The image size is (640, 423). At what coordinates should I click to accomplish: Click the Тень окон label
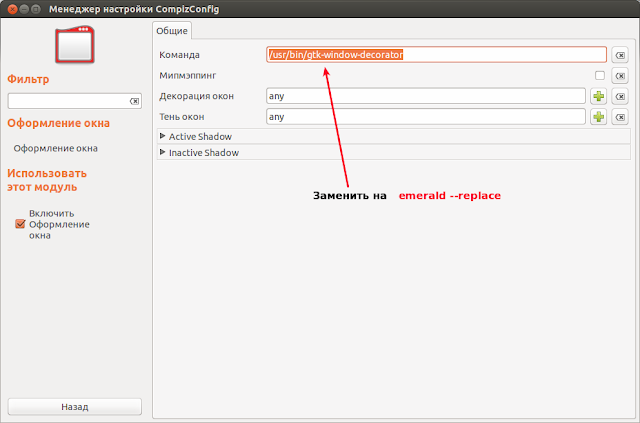tap(182, 117)
